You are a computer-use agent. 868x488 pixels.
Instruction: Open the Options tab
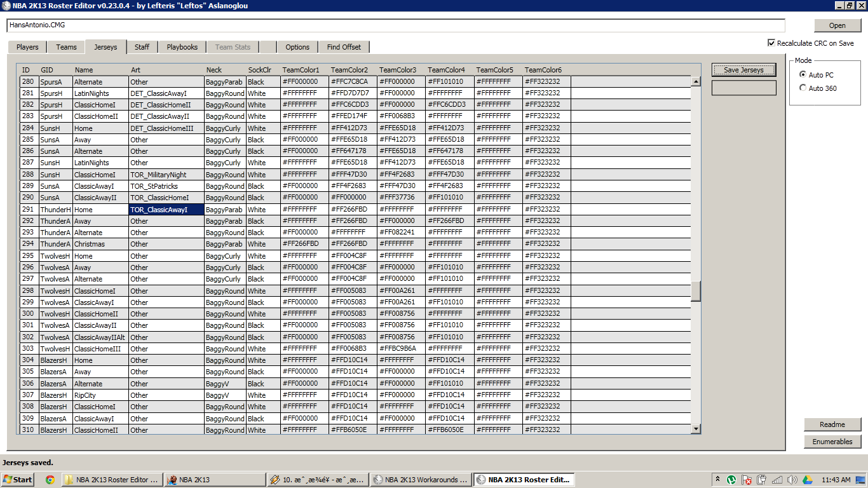297,47
